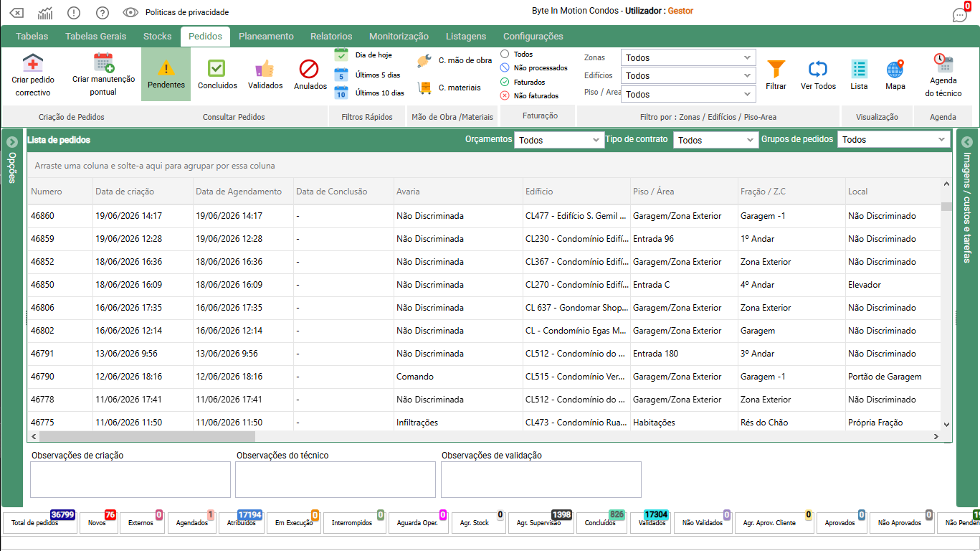Viewport: 980px width, 551px height.
Task: Show Concluidos requests
Action: click(217, 68)
